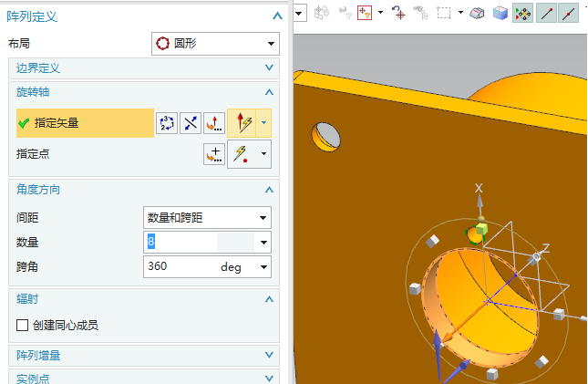Open the point dialog icon
588x384 pixels.
213,154
